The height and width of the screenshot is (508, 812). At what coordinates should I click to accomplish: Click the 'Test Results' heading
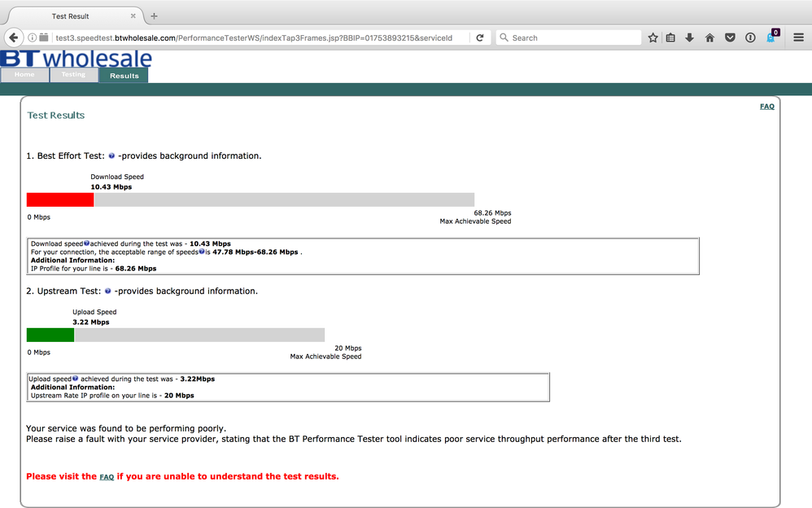click(56, 115)
